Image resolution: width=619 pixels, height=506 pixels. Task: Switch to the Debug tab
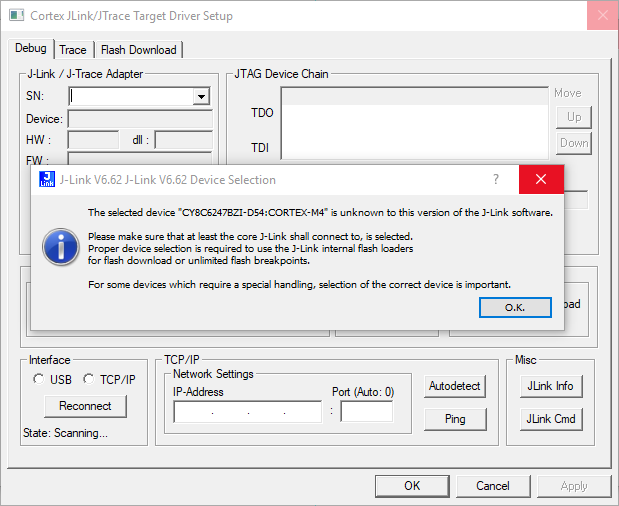click(31, 49)
